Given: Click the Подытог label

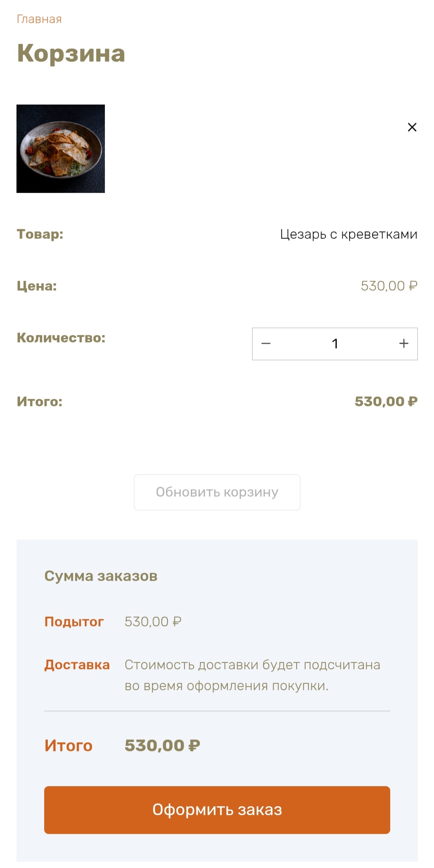Looking at the screenshot, I should pos(74,622).
